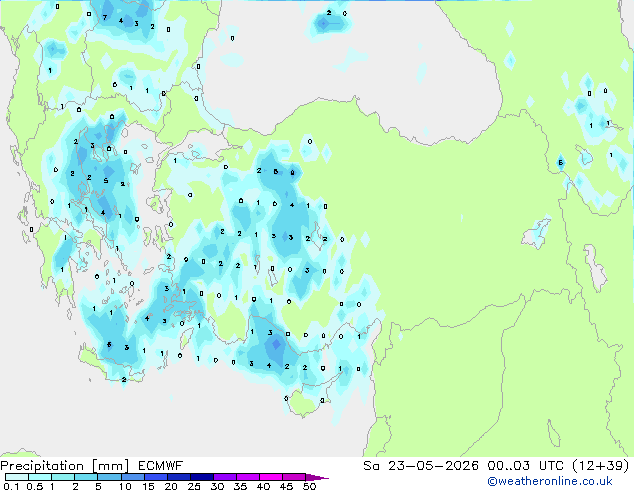Pick the 0.1–0.5 mm legend swatch
Screen dimensions: 634x490
17,477
